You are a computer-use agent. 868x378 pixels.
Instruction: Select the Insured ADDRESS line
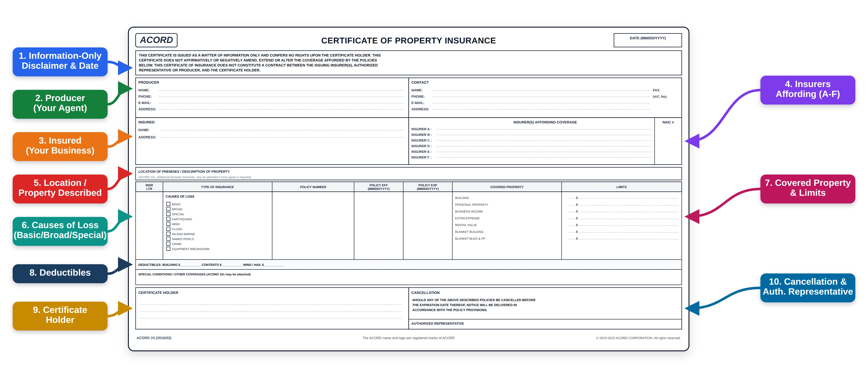(282, 137)
